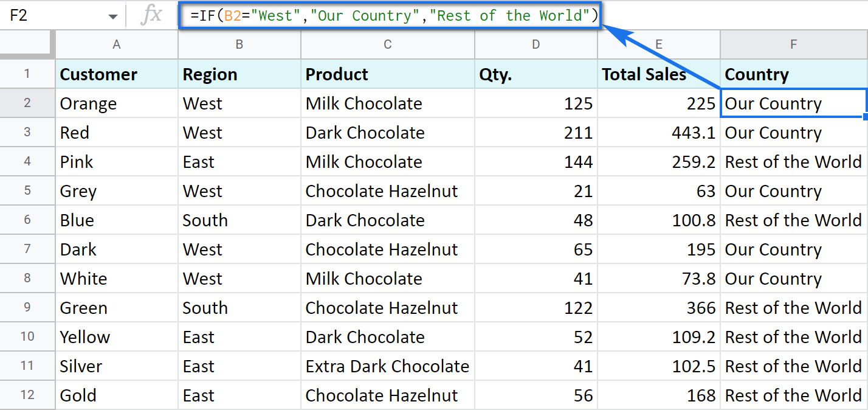This screenshot has width=868, height=410.
Task: Select column B header
Action: coord(239,44)
